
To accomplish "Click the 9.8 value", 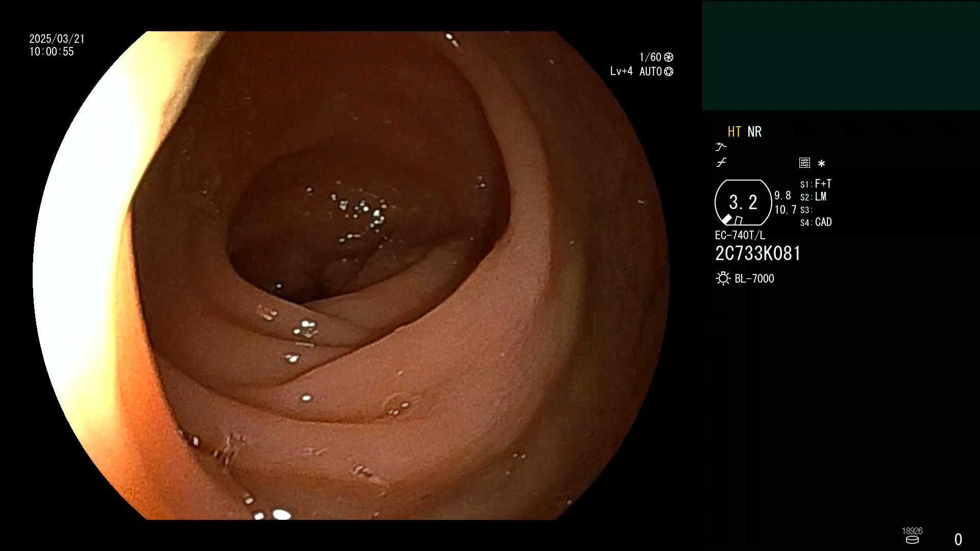I will click(x=782, y=196).
